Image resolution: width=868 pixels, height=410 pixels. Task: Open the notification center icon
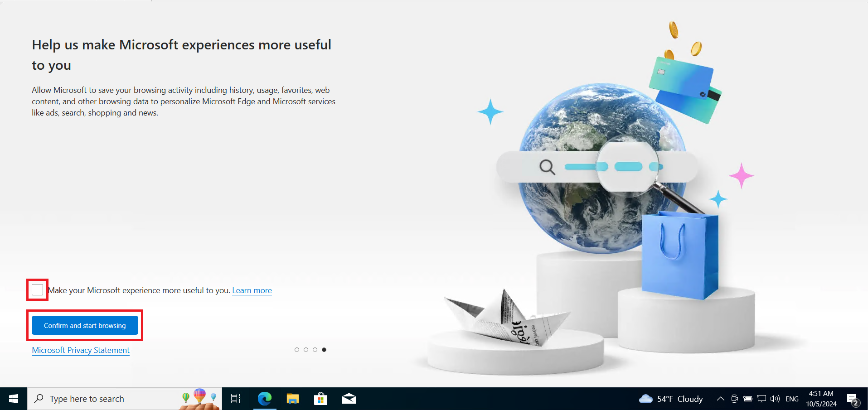tap(853, 400)
